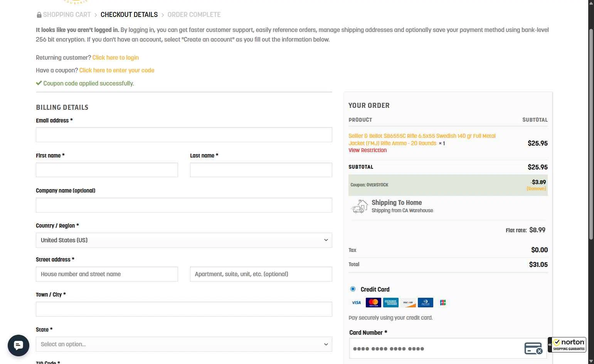Click the JCB card logo
The image size is (594, 364).
point(443,303)
